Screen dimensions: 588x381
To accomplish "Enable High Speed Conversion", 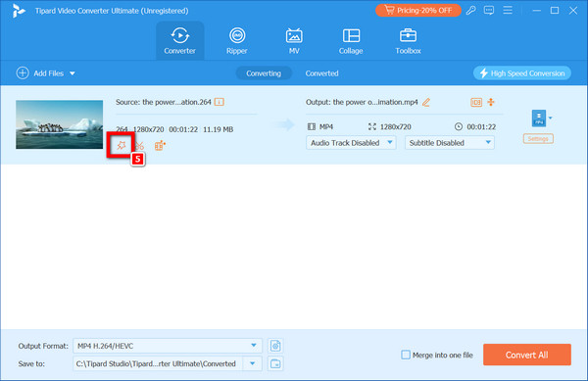I will pos(522,73).
